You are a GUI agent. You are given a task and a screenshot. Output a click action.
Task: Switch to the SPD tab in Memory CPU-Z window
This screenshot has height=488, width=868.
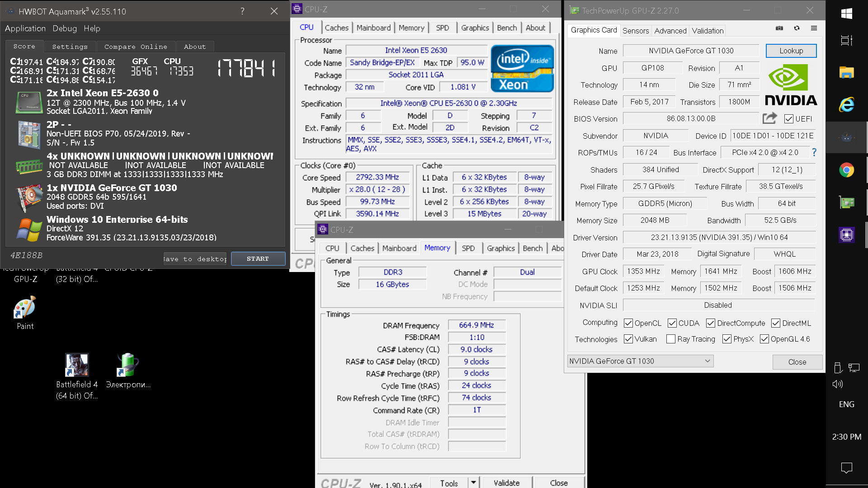pos(468,248)
